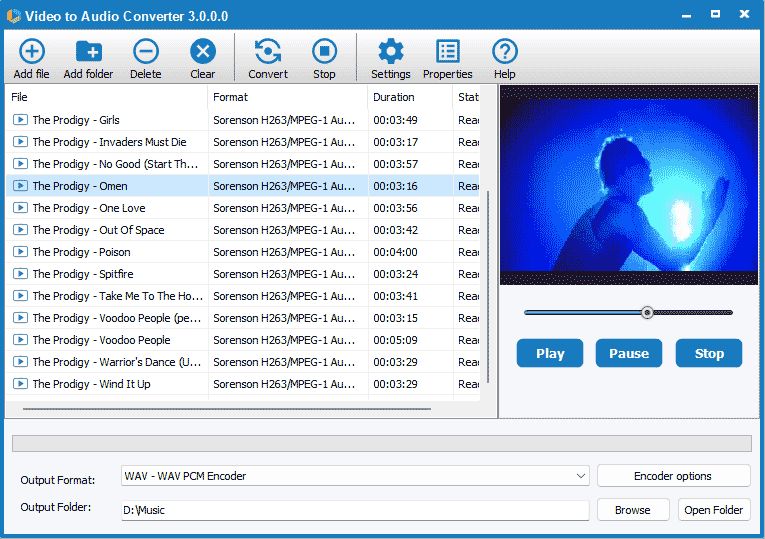Start conversion with the Convert icon

pyautogui.click(x=268, y=51)
